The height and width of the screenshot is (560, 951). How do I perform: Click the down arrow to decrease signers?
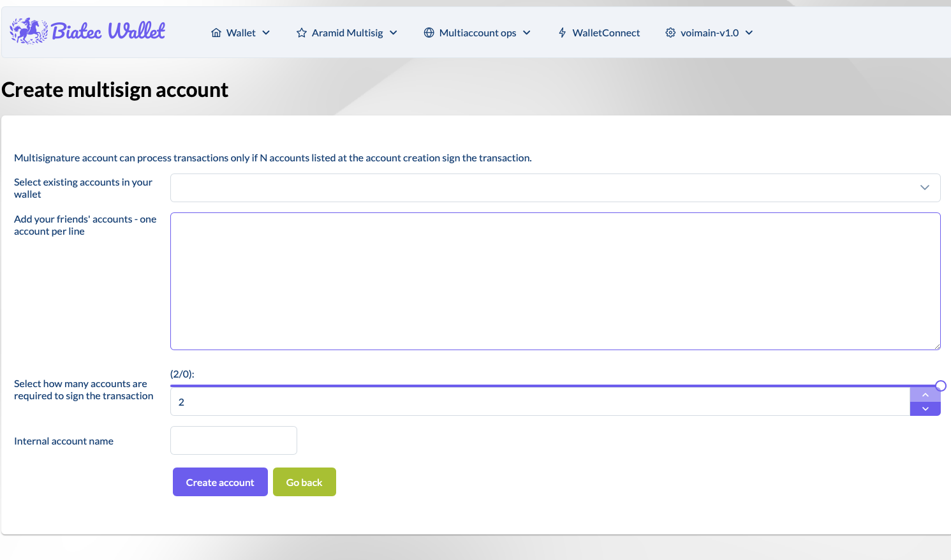(x=925, y=408)
